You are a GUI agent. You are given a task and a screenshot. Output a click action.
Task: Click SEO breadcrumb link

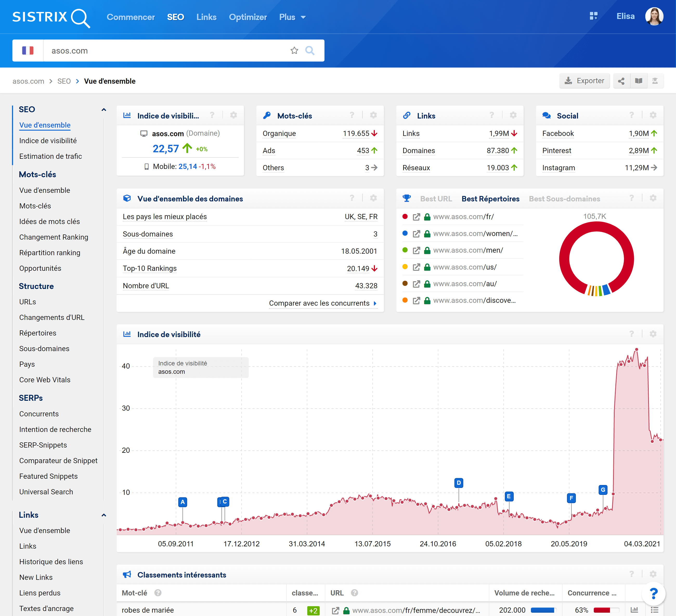pyautogui.click(x=64, y=81)
